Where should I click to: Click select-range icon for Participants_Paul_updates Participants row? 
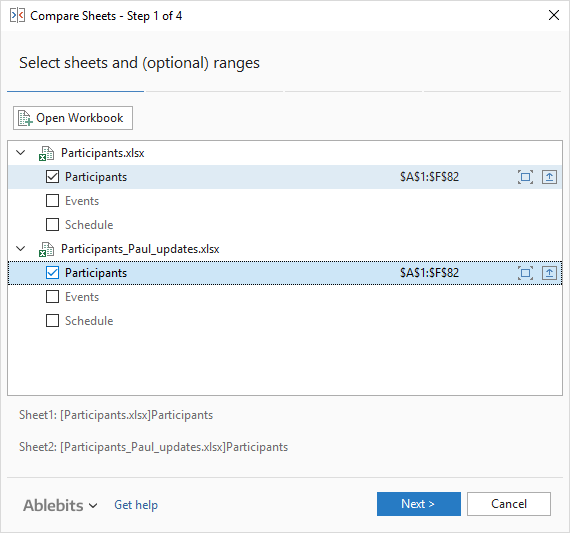pos(525,273)
